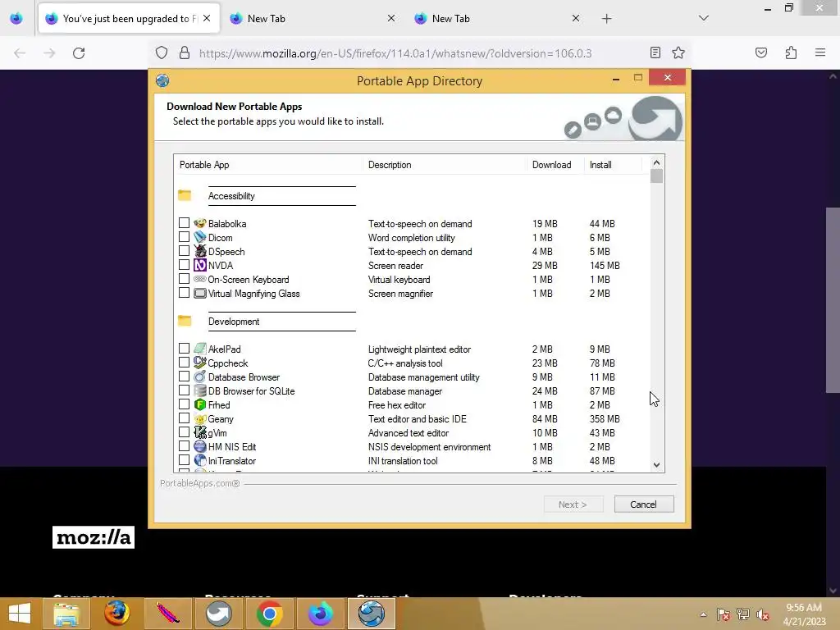Viewport: 840px width, 630px height.
Task: Click the HM NIS Edit icon
Action: click(200, 447)
